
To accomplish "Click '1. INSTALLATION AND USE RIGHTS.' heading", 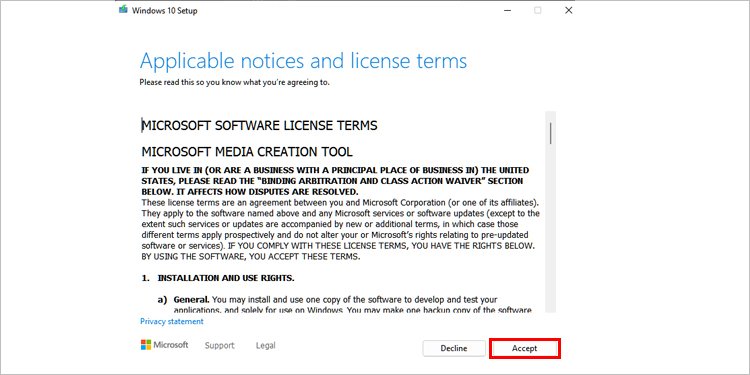I will [x=218, y=278].
